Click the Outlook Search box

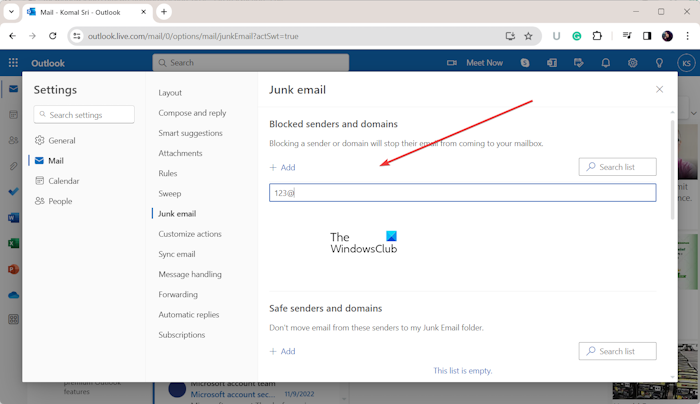click(x=251, y=63)
